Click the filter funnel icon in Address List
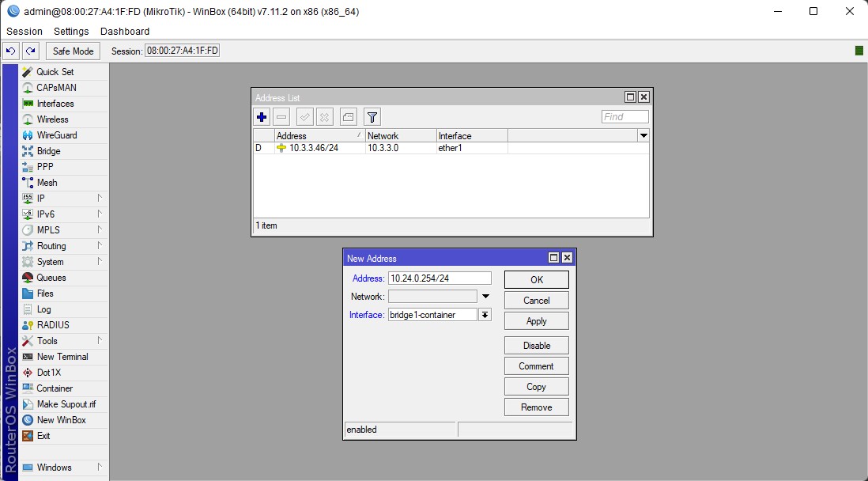The image size is (868, 481). tap(372, 117)
